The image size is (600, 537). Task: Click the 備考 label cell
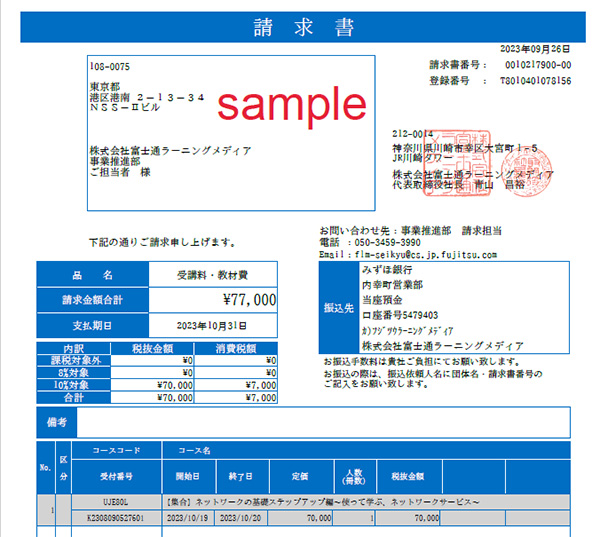click(57, 422)
